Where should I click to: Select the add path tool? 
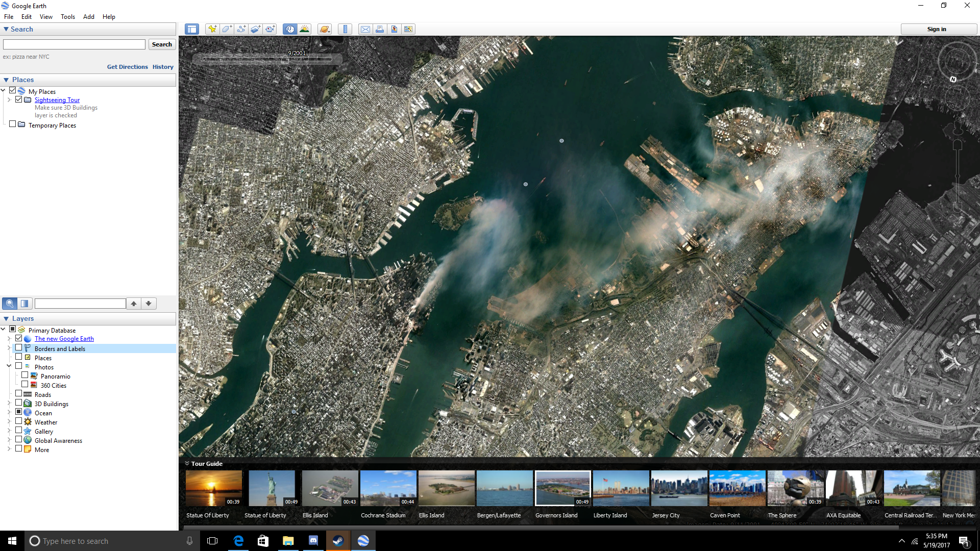241,29
